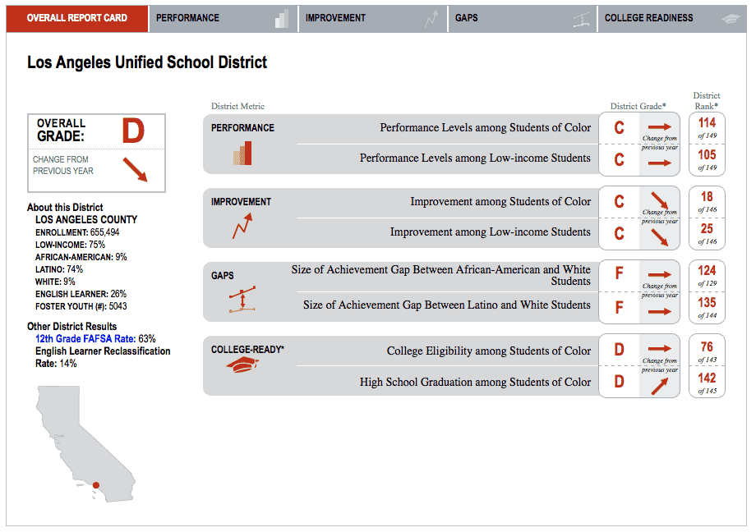Click the bar chart icon in Performance tab
This screenshot has width=756, height=532.
coord(282,19)
